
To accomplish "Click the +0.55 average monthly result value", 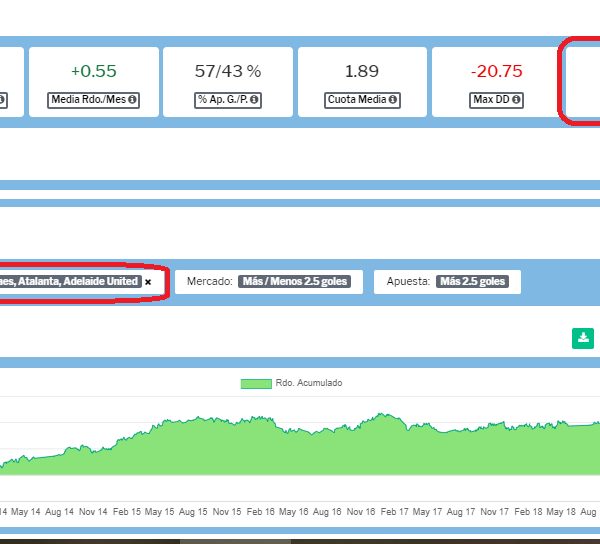I will 93,71.
